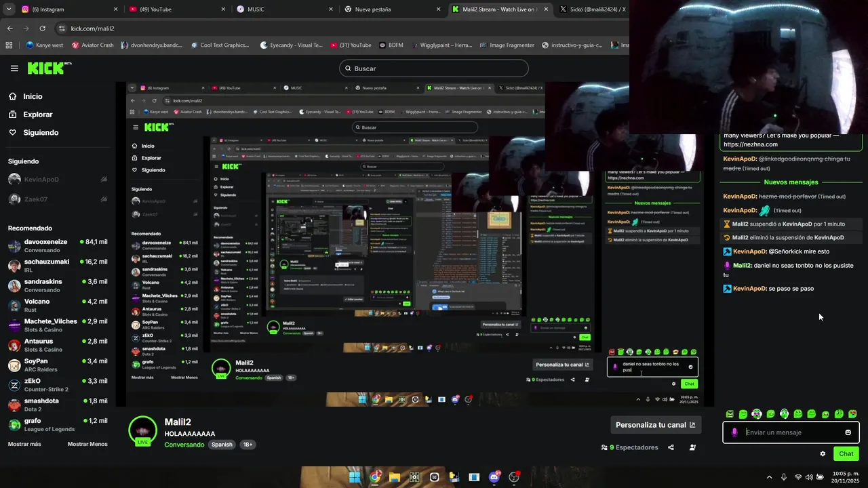Close the Nueva pestaña tab
868x488 pixels.
click(438, 9)
